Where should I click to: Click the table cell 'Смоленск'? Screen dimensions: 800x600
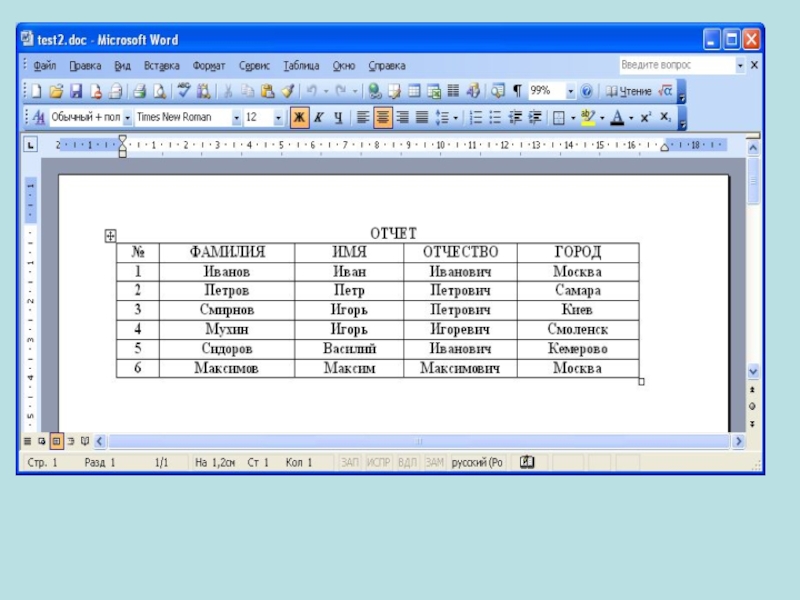(578, 329)
